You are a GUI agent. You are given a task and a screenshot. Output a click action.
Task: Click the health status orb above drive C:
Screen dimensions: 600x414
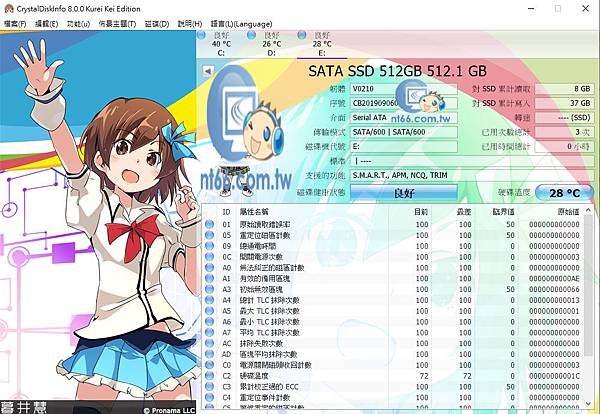[201, 35]
